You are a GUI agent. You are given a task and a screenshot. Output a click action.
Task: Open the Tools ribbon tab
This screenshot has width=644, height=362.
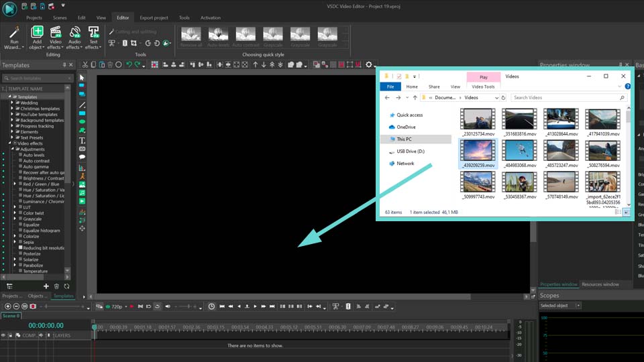(x=184, y=17)
